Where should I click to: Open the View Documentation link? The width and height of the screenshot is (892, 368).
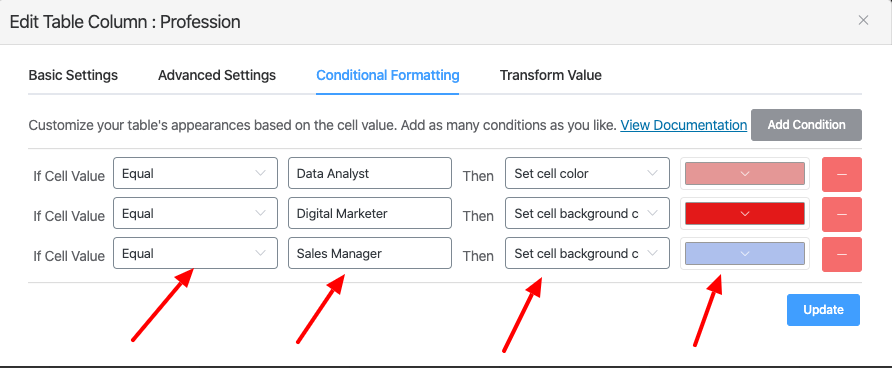coord(683,125)
